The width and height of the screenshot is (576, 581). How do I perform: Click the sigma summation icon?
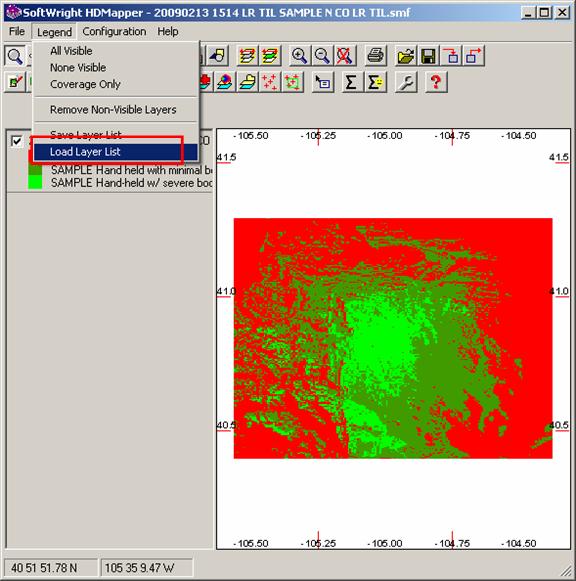pos(351,82)
